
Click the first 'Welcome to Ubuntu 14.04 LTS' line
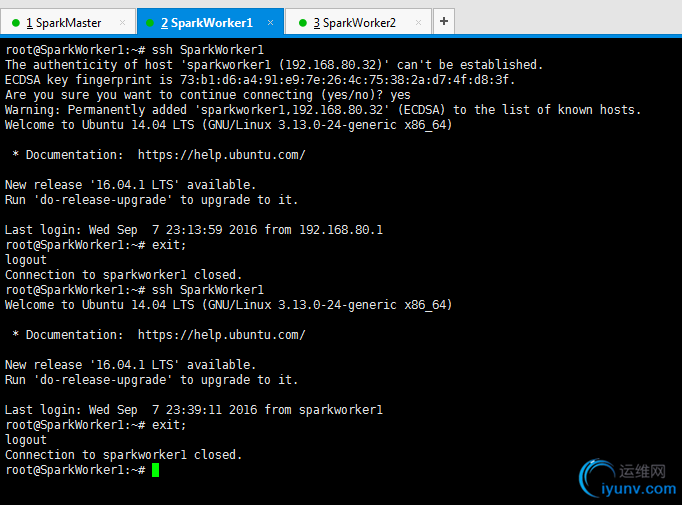point(228,125)
